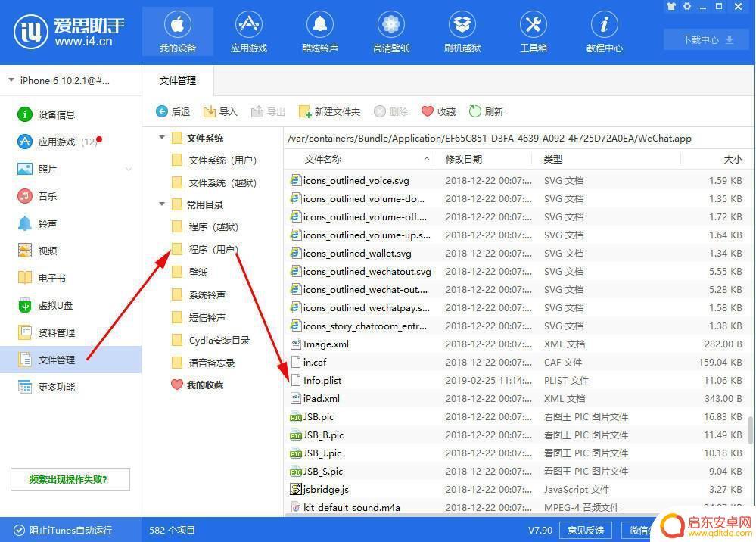Select icons_outlined_wallet.svg file

pyautogui.click(x=516, y=253)
